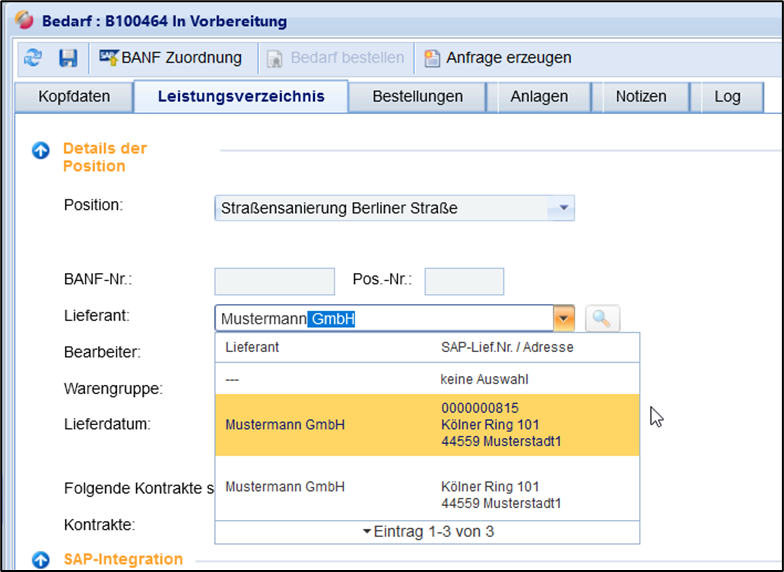
Task: Click into the BANF-Nr. input field
Action: click(x=275, y=281)
